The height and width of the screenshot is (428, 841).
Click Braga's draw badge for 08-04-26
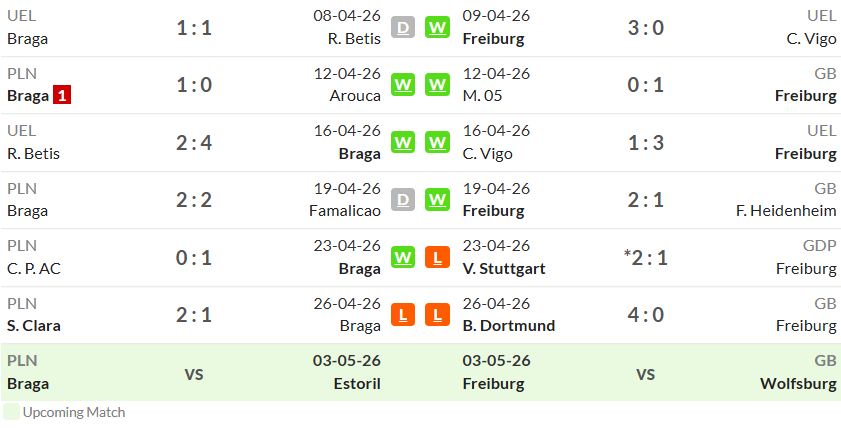point(403,27)
